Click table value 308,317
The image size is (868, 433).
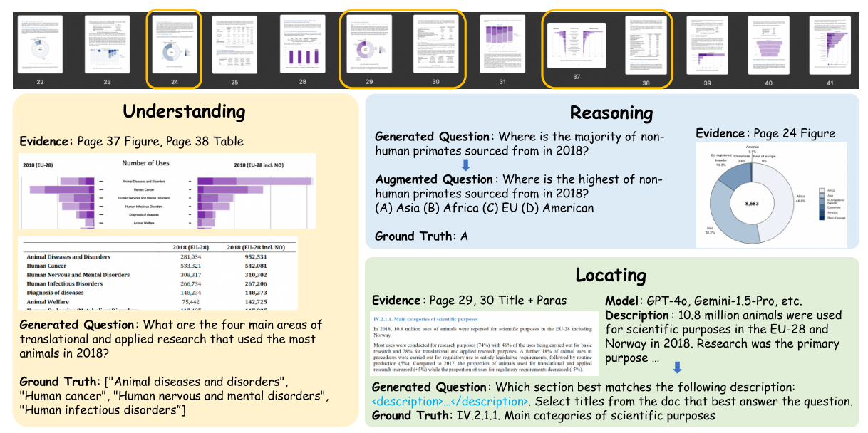click(x=190, y=275)
